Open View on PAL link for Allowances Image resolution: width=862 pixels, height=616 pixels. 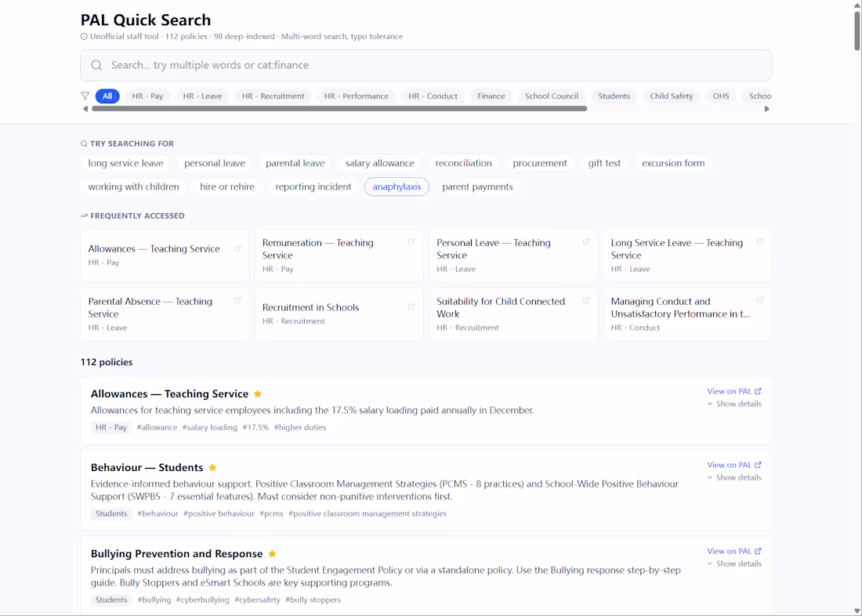click(733, 392)
